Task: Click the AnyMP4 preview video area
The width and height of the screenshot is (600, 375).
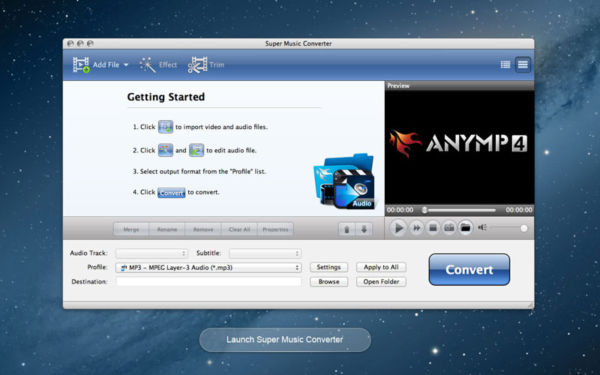Action: click(459, 147)
